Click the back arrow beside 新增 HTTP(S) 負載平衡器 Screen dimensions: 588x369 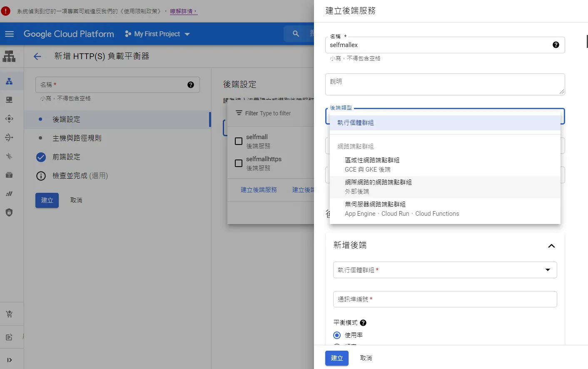pos(37,56)
